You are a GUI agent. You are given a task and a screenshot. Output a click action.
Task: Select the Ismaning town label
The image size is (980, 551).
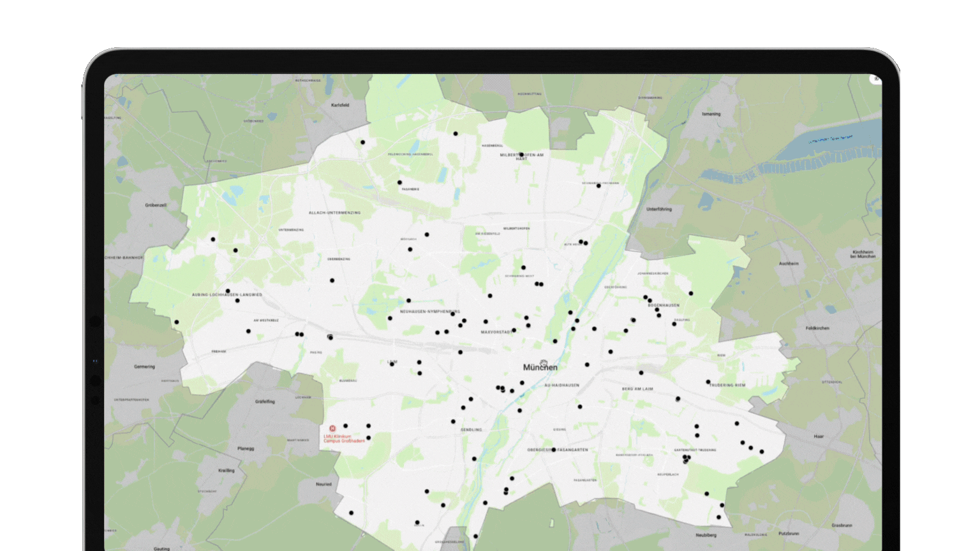[x=711, y=114]
